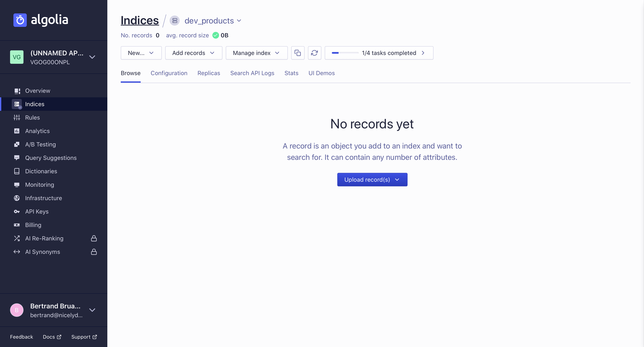Open the Infrastructure globe icon
Screen dimensions: 644x347
pos(17,198)
